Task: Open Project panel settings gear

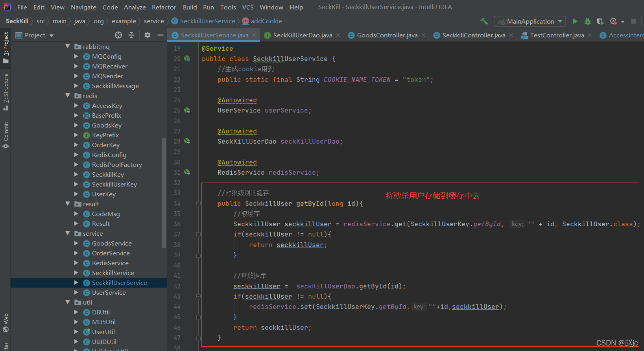Action: [x=148, y=35]
